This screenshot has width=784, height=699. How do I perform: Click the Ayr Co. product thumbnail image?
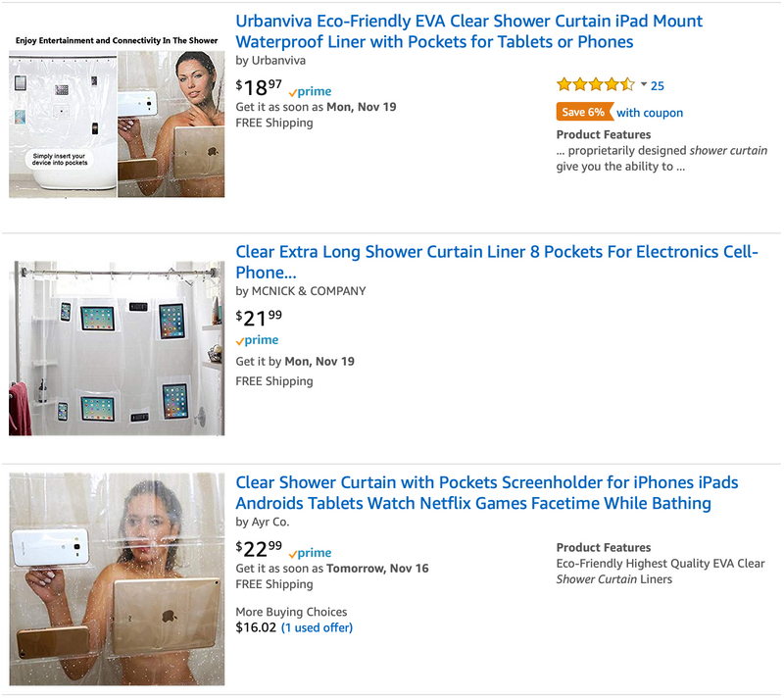(117, 578)
